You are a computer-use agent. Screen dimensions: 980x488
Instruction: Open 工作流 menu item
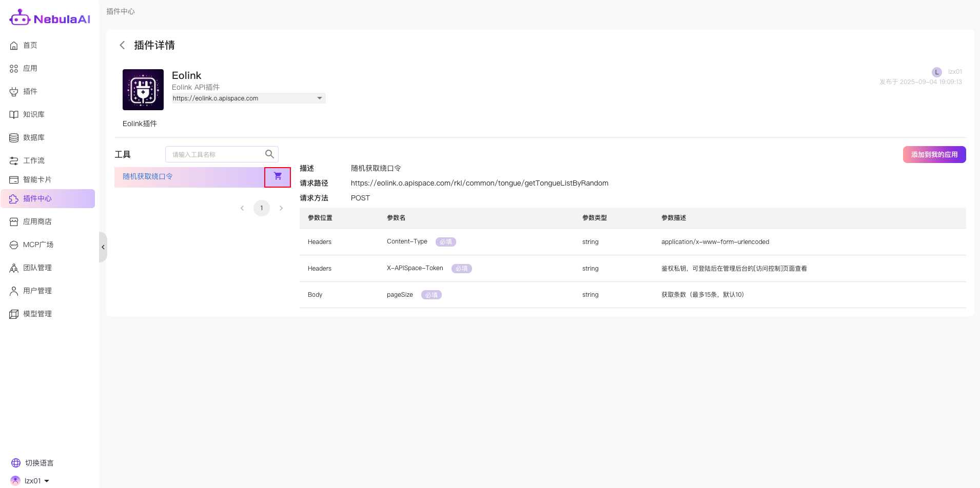coord(34,161)
